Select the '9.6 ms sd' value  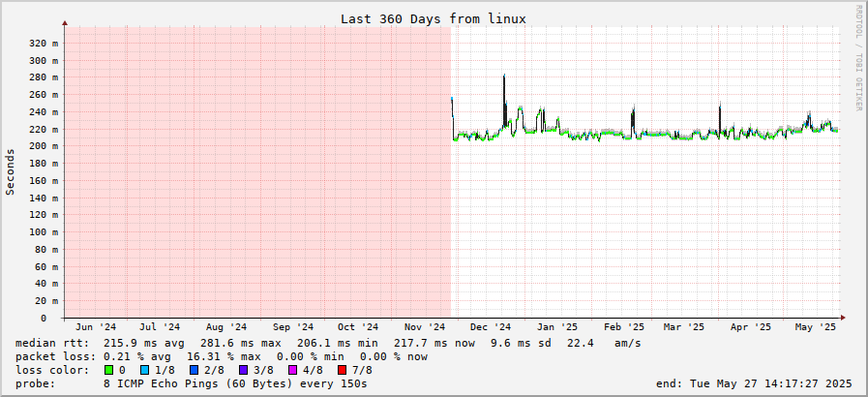(x=521, y=344)
